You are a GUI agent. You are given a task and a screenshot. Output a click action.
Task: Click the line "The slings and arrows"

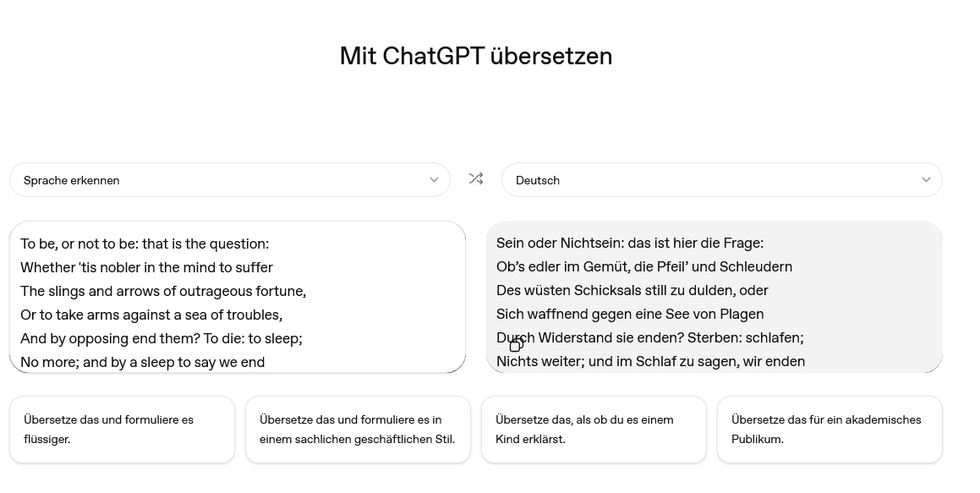[163, 292]
